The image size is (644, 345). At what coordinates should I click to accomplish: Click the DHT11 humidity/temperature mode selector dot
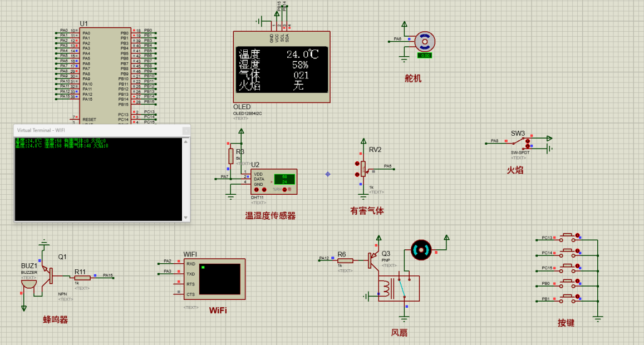[284, 190]
